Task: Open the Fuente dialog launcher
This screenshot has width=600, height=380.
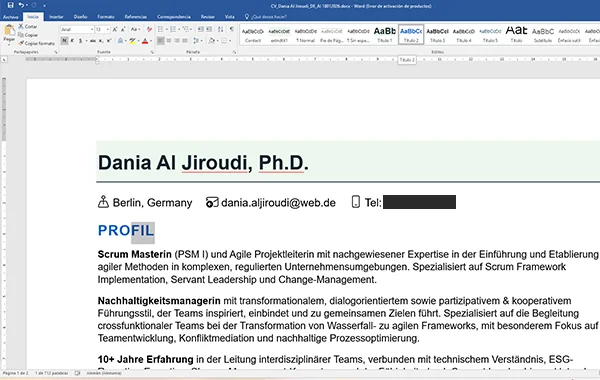Action: (152, 52)
